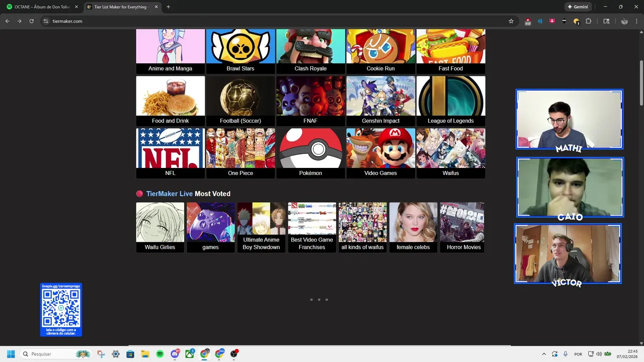Reload the tiermaker.com page
The height and width of the screenshot is (362, 644).
click(31, 21)
